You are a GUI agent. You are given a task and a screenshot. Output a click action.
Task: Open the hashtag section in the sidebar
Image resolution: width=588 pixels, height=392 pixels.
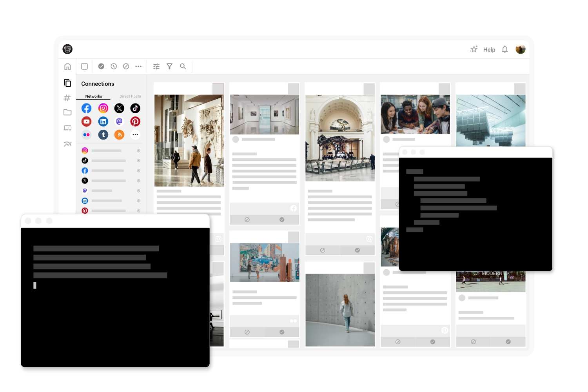coord(67,98)
